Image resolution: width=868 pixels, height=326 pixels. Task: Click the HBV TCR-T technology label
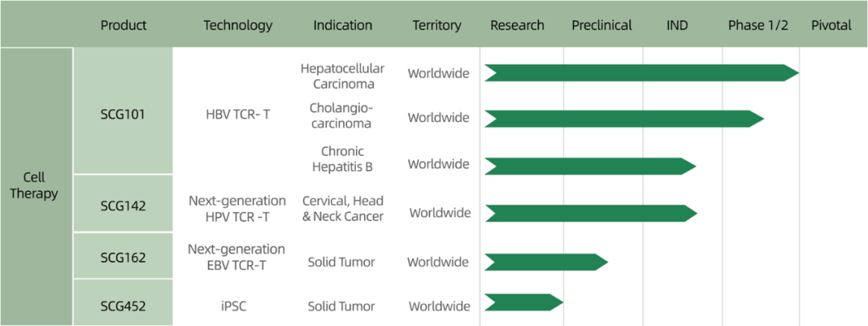pos(238,114)
